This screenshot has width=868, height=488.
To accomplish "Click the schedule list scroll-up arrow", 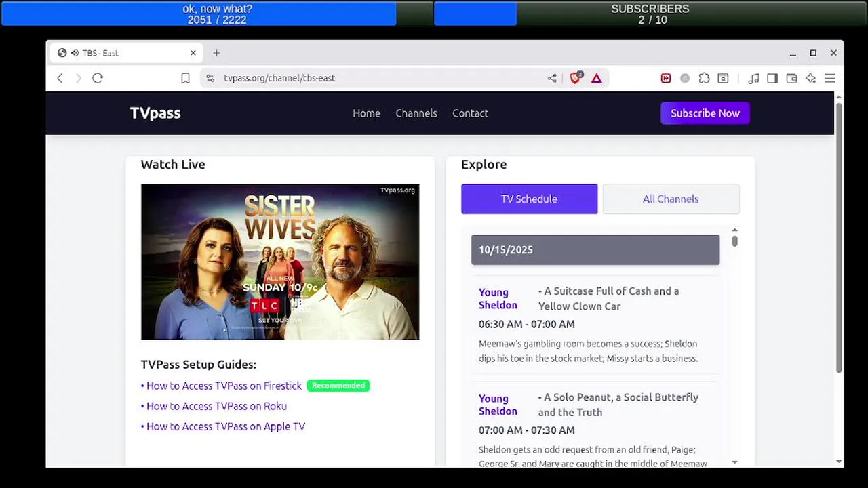I will (734, 230).
